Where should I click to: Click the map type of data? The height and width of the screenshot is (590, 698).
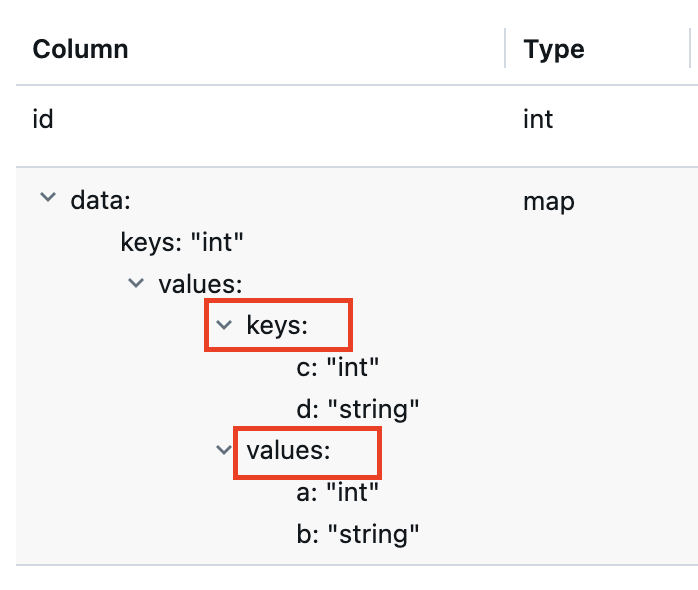[x=549, y=202]
